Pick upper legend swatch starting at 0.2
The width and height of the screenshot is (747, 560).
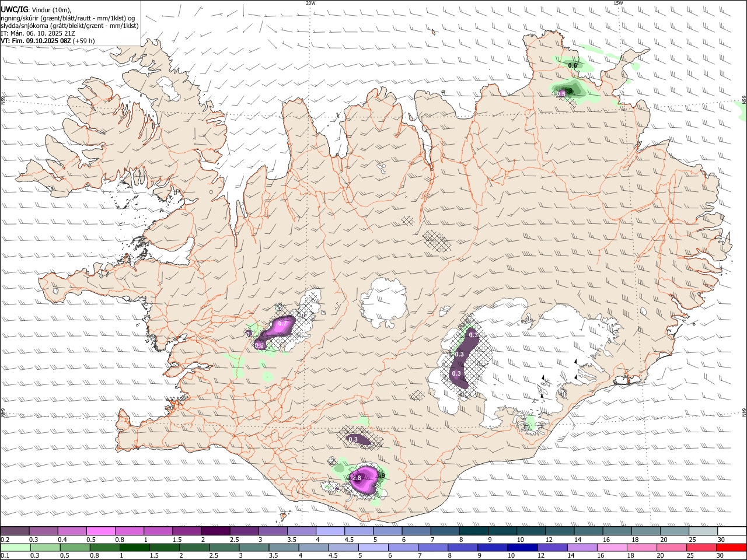pos(15,531)
